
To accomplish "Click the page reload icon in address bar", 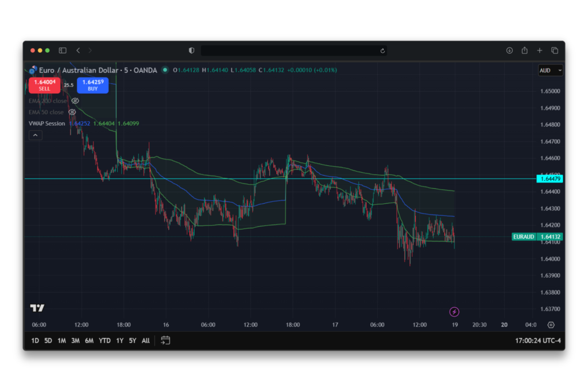I will point(382,50).
